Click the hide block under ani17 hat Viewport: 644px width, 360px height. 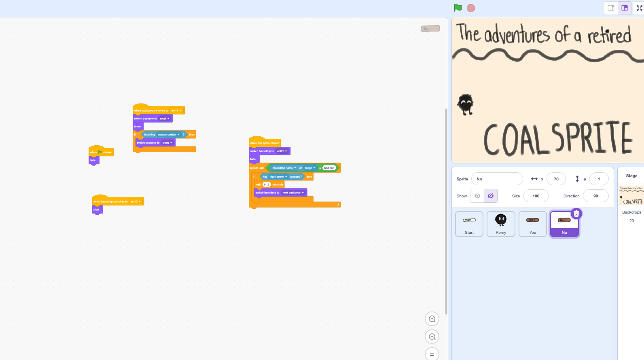pyautogui.click(x=97, y=210)
